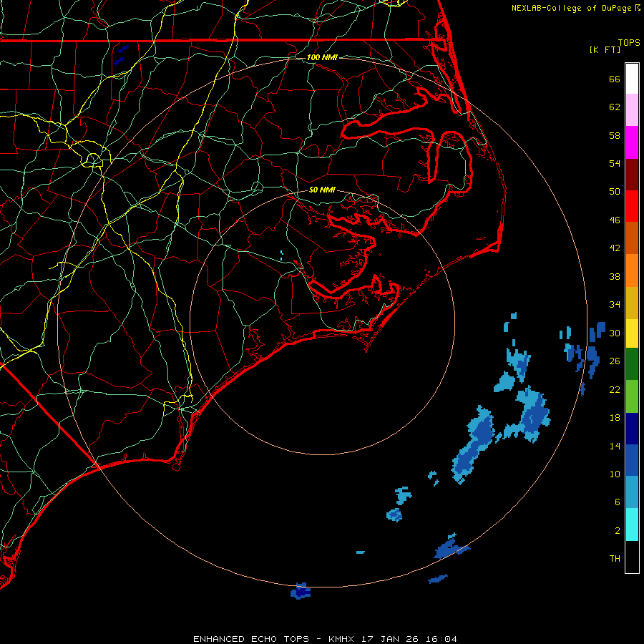644x644 pixels.
Task: Click the TH label at scale bottom
Action: [x=615, y=559]
